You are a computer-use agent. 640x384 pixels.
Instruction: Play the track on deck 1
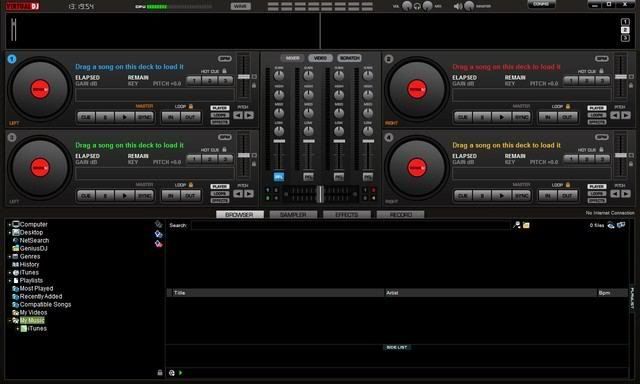click(x=124, y=117)
